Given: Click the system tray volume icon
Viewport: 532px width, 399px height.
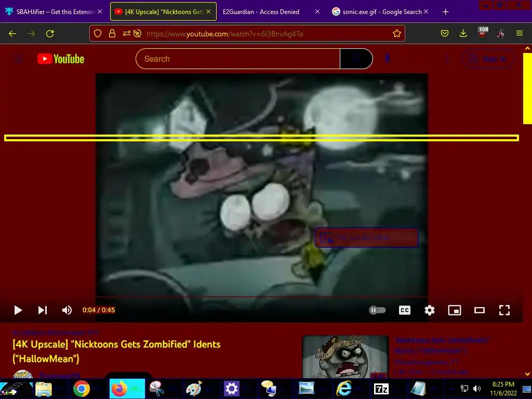Looking at the screenshot, I should (477, 389).
